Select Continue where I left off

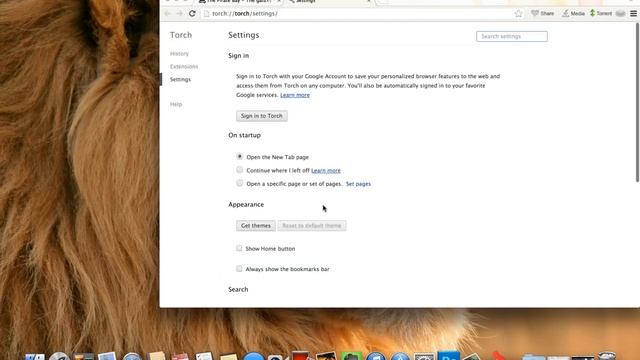240,170
